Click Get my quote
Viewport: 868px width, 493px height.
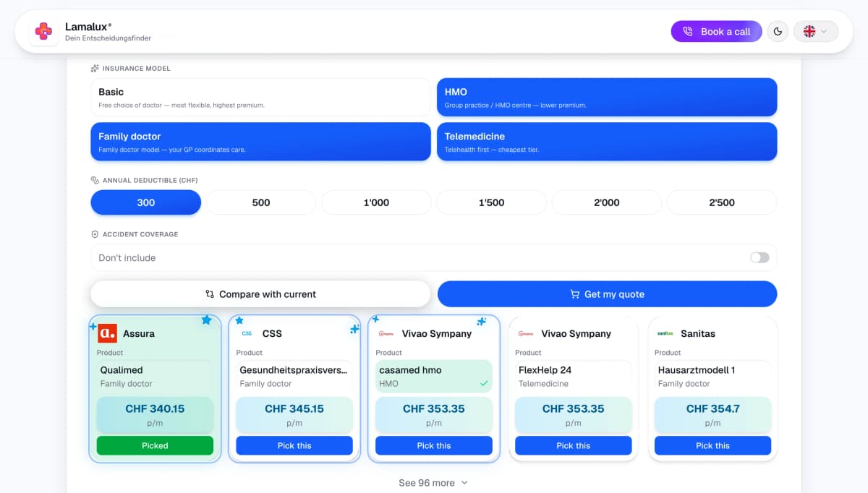tap(607, 294)
